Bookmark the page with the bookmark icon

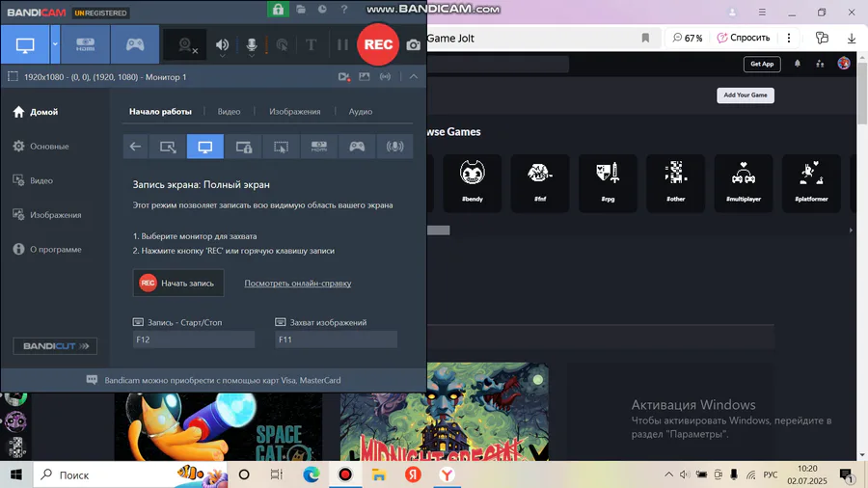645,38
